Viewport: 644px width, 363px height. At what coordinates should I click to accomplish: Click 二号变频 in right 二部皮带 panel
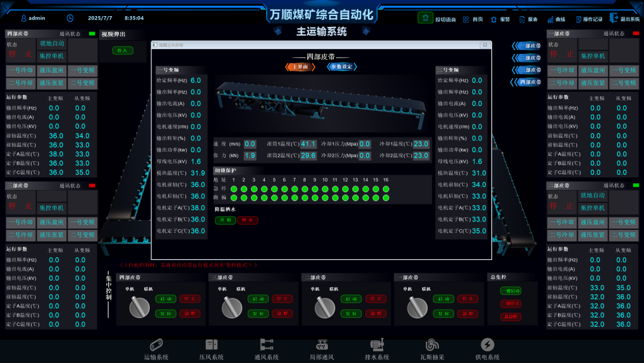point(624,235)
